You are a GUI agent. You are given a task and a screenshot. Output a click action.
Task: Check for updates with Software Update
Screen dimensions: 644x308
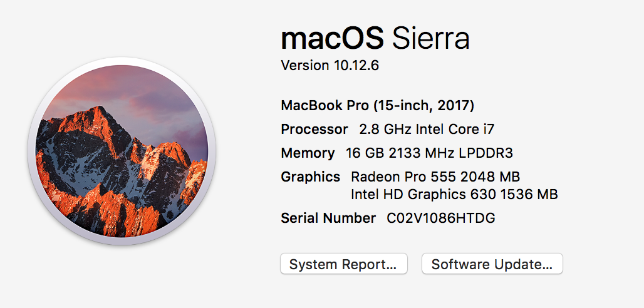coord(492,264)
